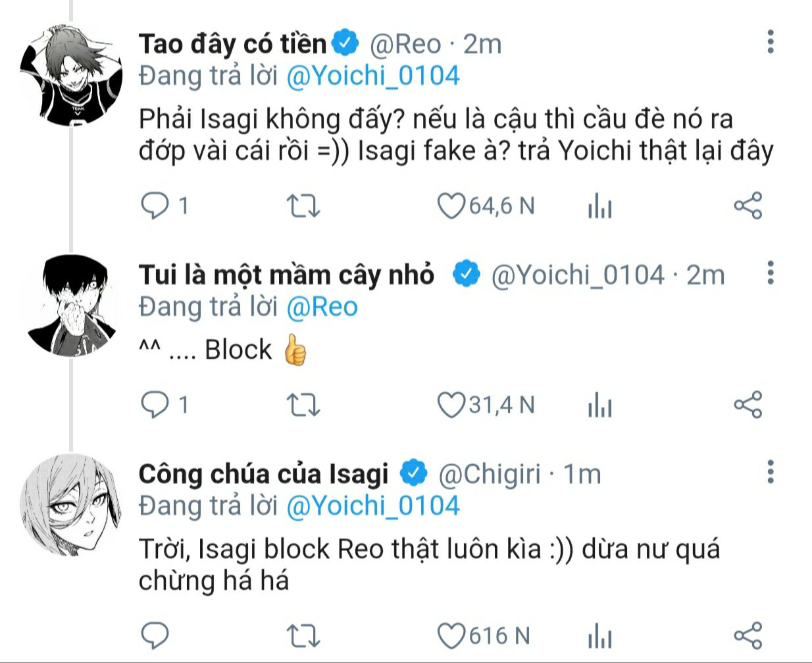Like Reo's tweet with 64,6 N likes

(451, 206)
